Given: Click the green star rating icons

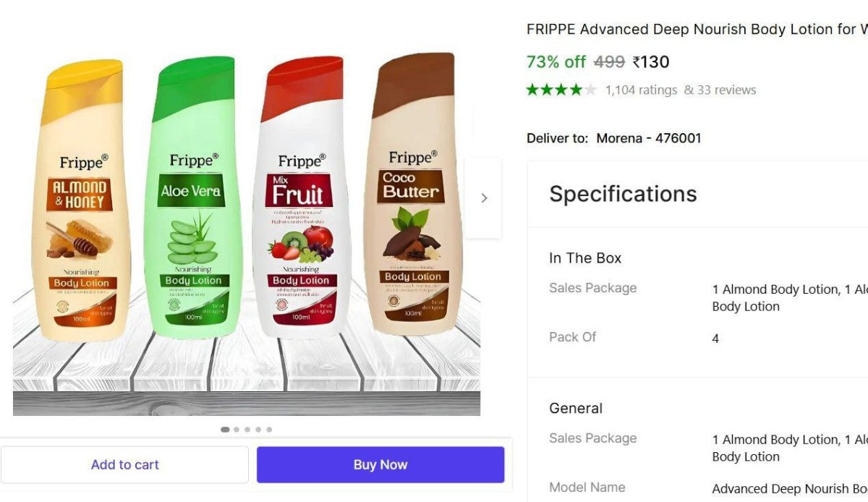Looking at the screenshot, I should click(x=562, y=90).
